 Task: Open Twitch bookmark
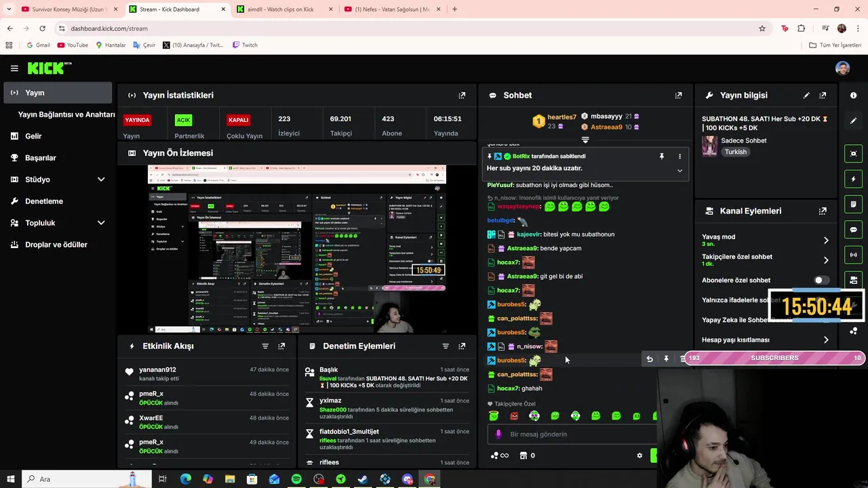(x=245, y=45)
